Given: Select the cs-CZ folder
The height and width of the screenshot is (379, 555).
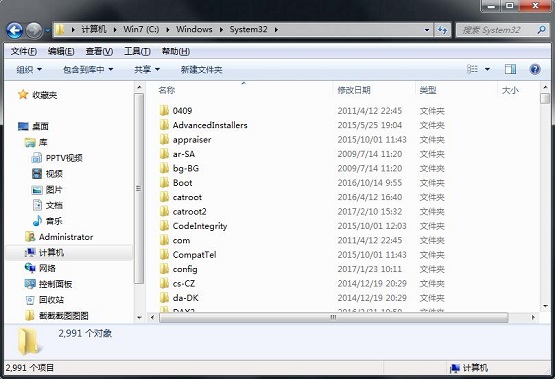Looking at the screenshot, I should pos(184,283).
